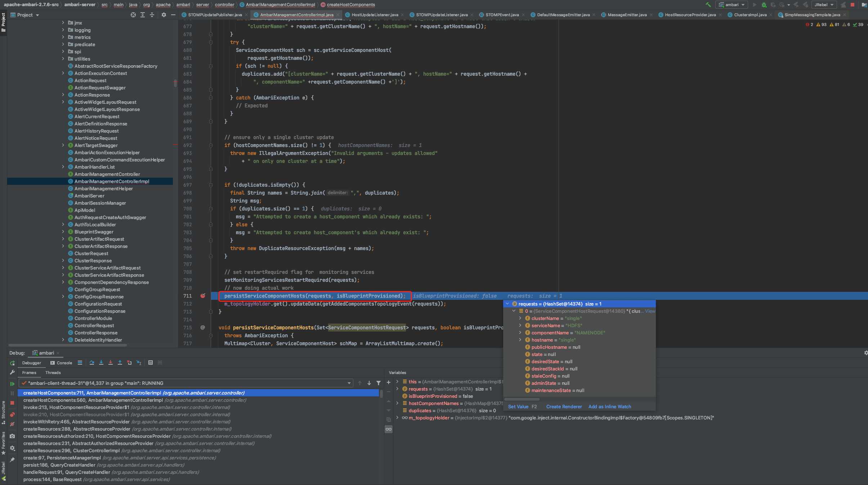
Task: Expand m_topologyHolder variable
Action: (x=397, y=418)
